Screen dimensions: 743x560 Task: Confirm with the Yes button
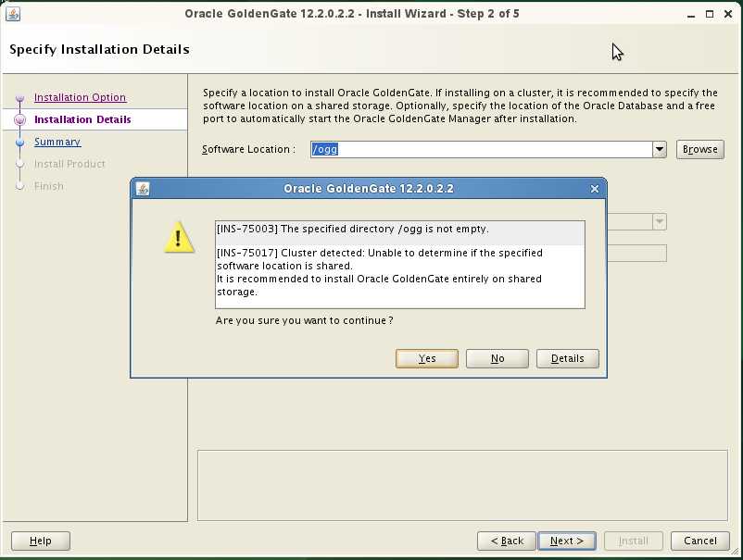(x=426, y=358)
